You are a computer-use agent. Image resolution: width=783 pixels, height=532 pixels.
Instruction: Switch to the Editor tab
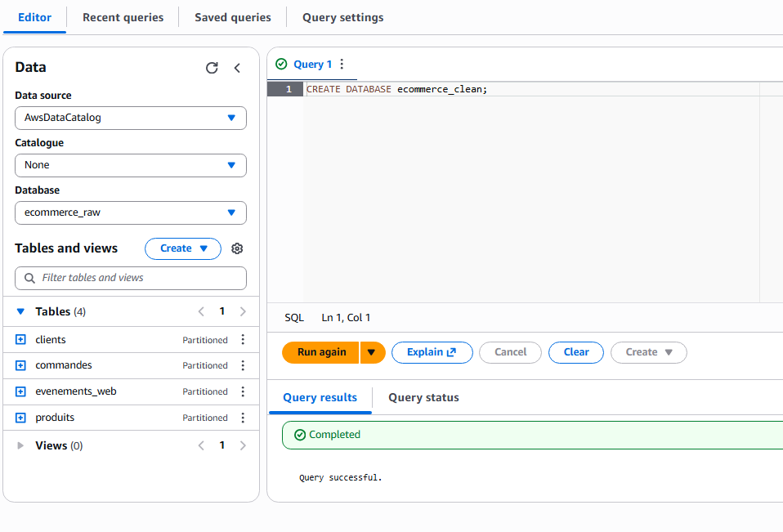pos(34,17)
